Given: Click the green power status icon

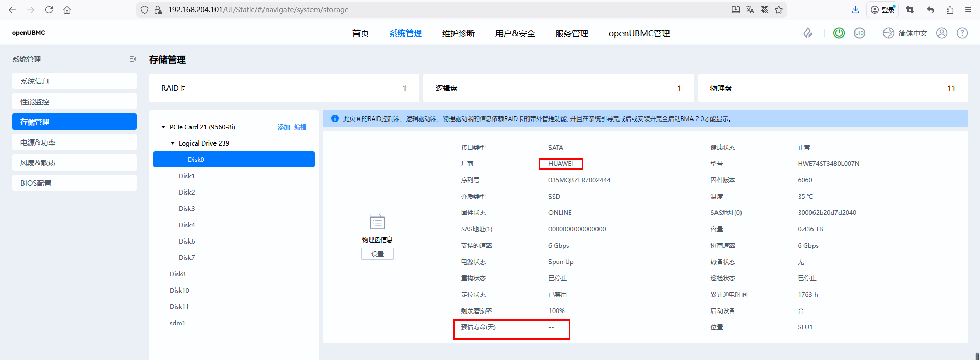Looking at the screenshot, I should tap(839, 33).
